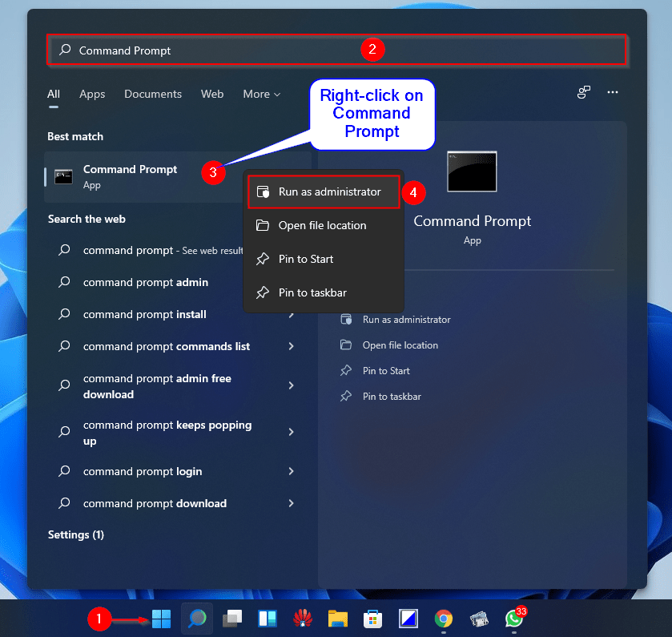Select Open file location in context menu
Viewport: 672px width, 637px height.
(x=324, y=225)
